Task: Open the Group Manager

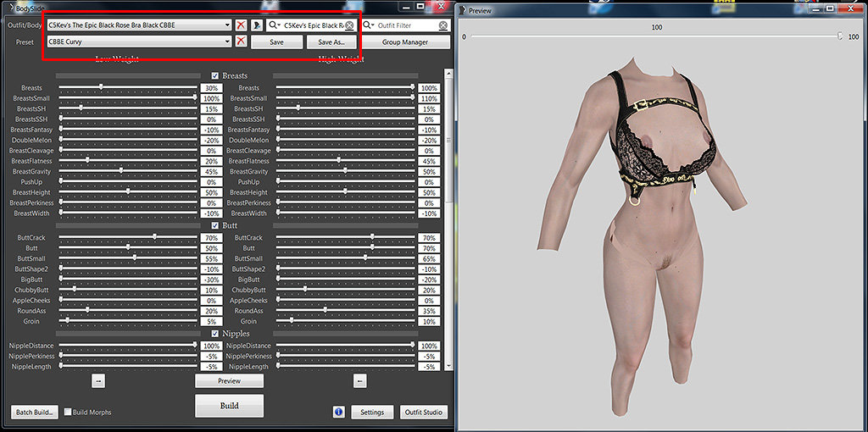Action: pyautogui.click(x=404, y=42)
